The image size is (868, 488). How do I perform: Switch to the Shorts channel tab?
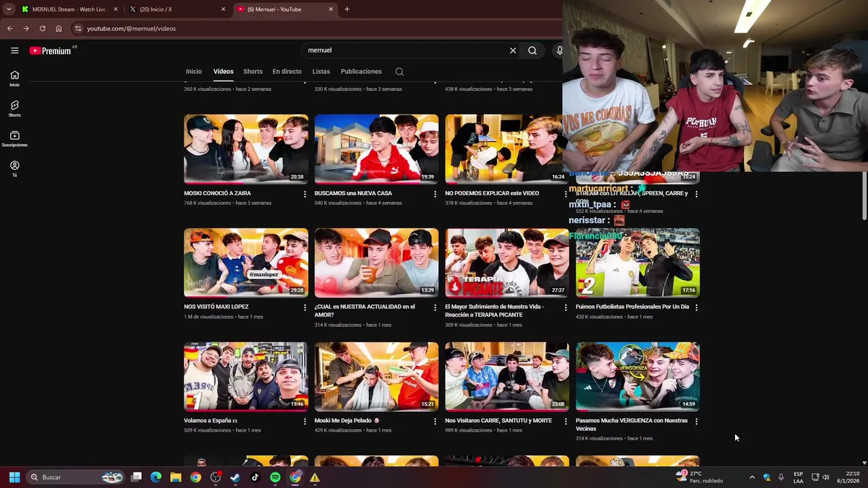(253, 71)
